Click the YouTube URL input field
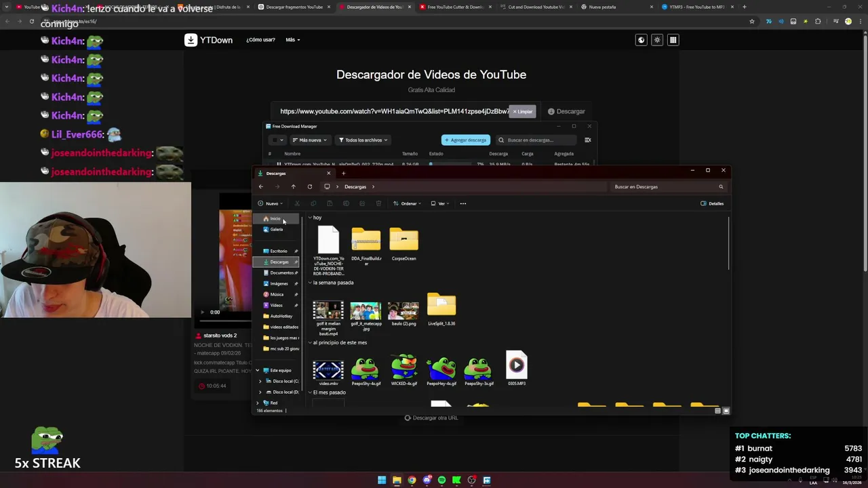This screenshot has width=868, height=488. tap(393, 111)
